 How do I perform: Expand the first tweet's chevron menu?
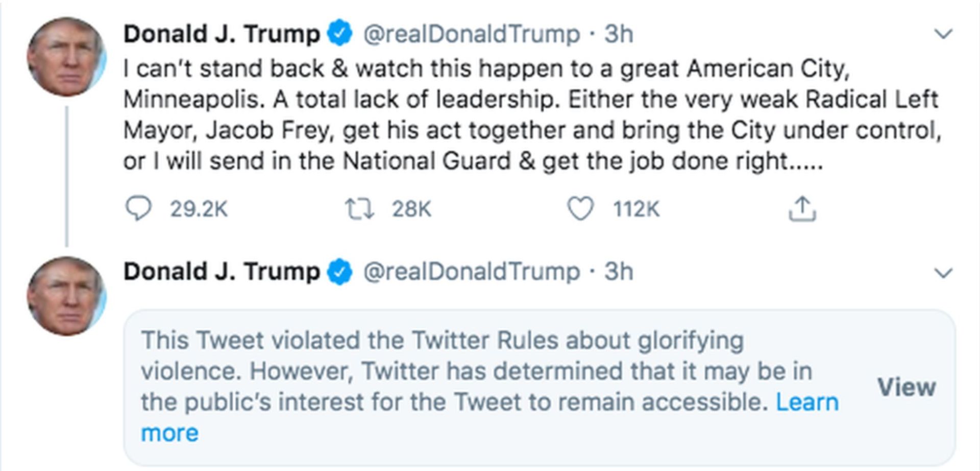pyautogui.click(x=943, y=34)
